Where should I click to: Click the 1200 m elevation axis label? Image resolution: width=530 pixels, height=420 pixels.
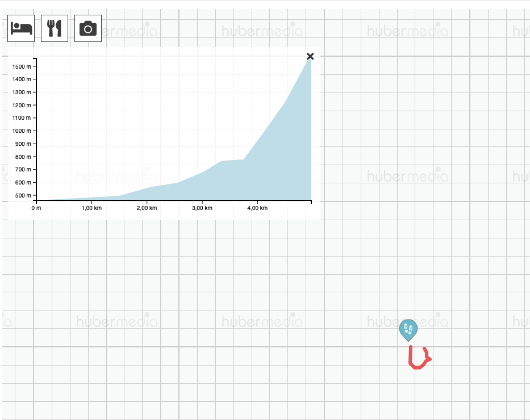(x=22, y=105)
